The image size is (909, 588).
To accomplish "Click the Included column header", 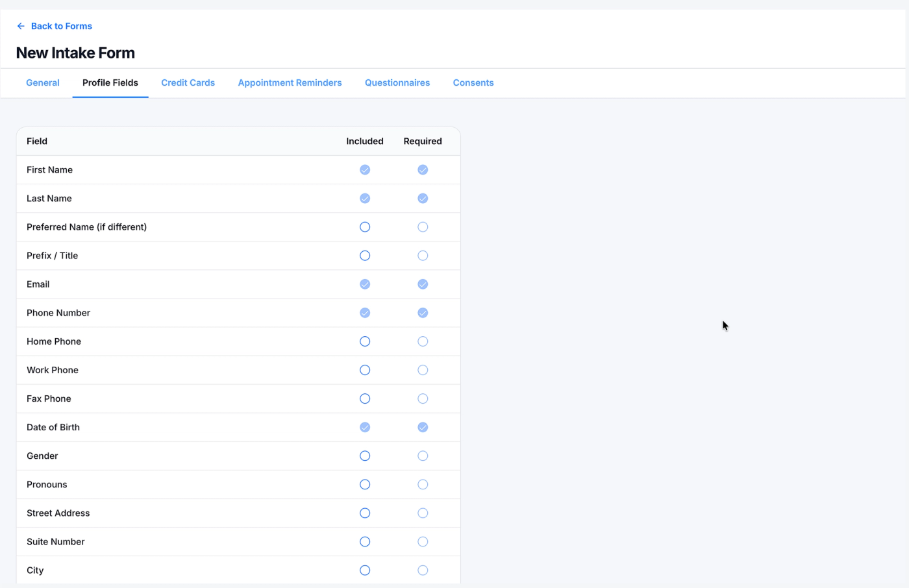I will 365,141.
